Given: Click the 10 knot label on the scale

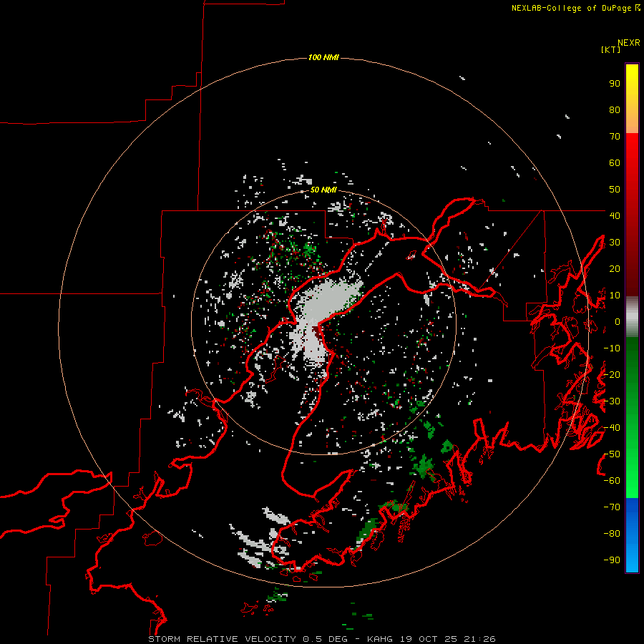Looking at the screenshot, I should 615,296.
